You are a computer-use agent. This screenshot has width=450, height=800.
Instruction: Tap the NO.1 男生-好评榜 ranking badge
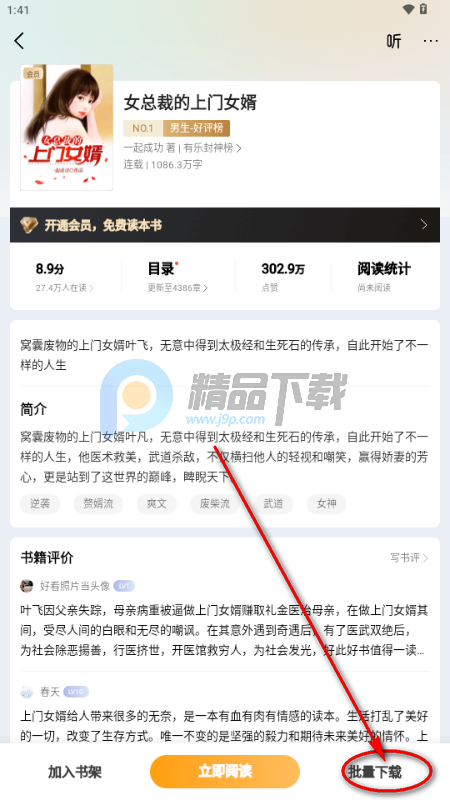click(x=177, y=128)
